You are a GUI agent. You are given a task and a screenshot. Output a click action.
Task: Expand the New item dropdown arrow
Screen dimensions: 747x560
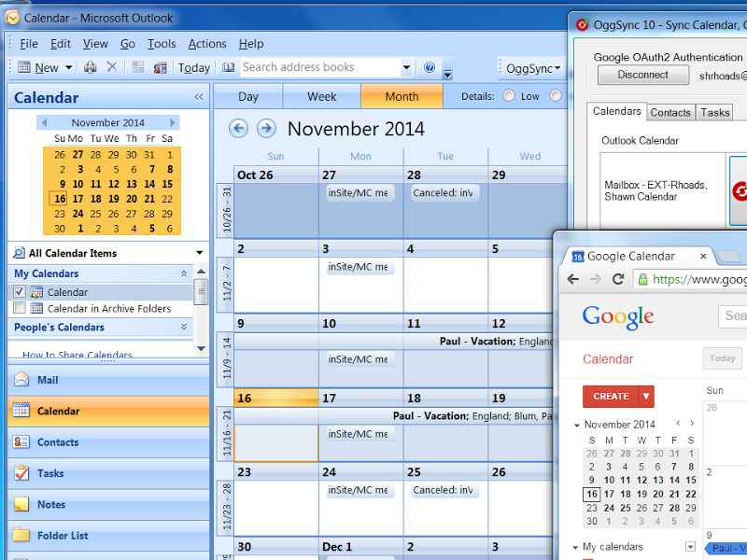pyautogui.click(x=69, y=68)
